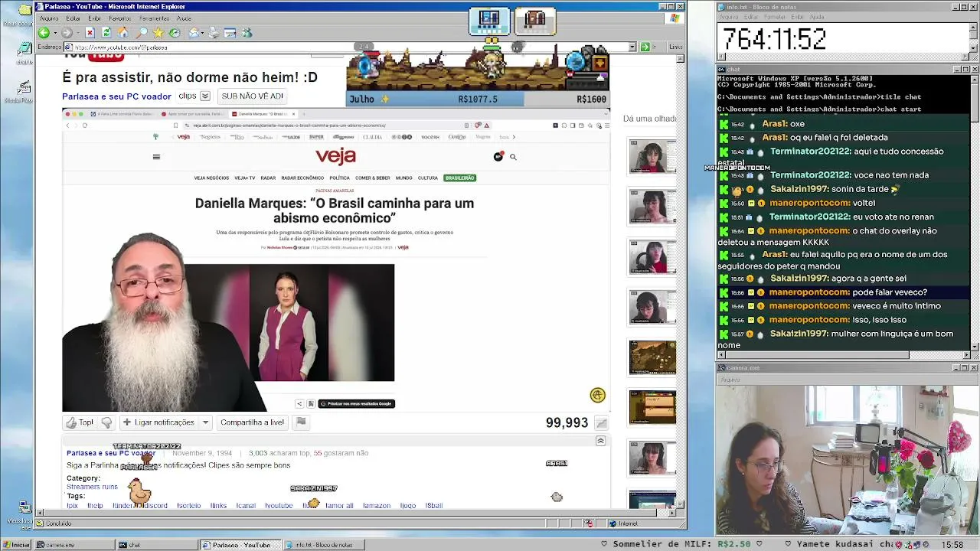Open the Ajuda menu in the Bloco de notas window
980x551 pixels.
(818, 17)
